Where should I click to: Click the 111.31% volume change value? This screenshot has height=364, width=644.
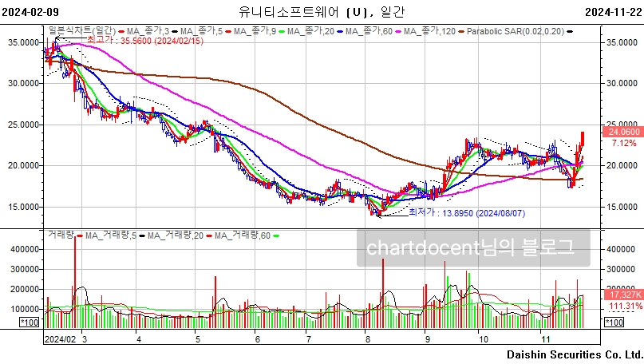click(625, 306)
